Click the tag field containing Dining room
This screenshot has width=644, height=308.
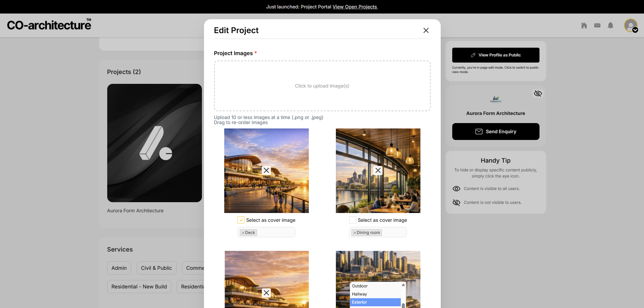pos(378,232)
